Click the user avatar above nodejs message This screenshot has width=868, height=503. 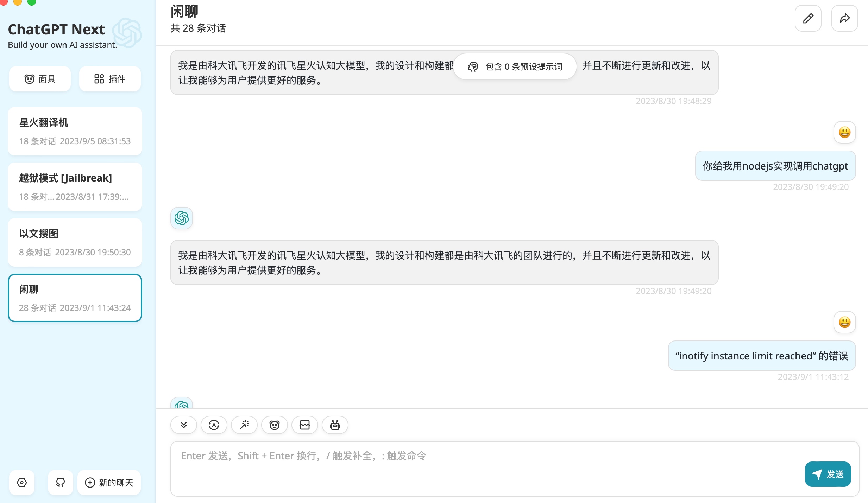[845, 132]
